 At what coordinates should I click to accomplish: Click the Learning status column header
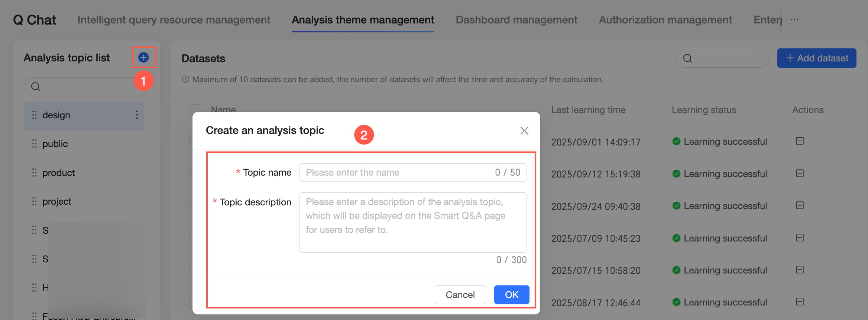coord(704,110)
